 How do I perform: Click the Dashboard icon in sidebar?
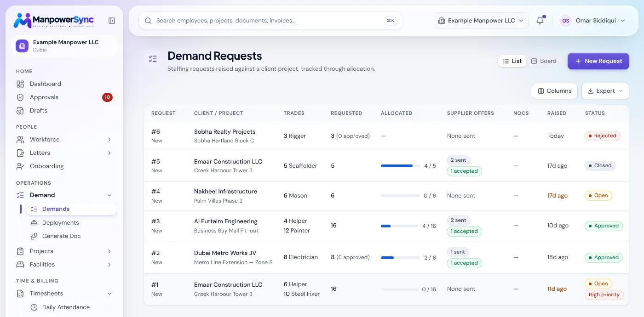click(20, 84)
